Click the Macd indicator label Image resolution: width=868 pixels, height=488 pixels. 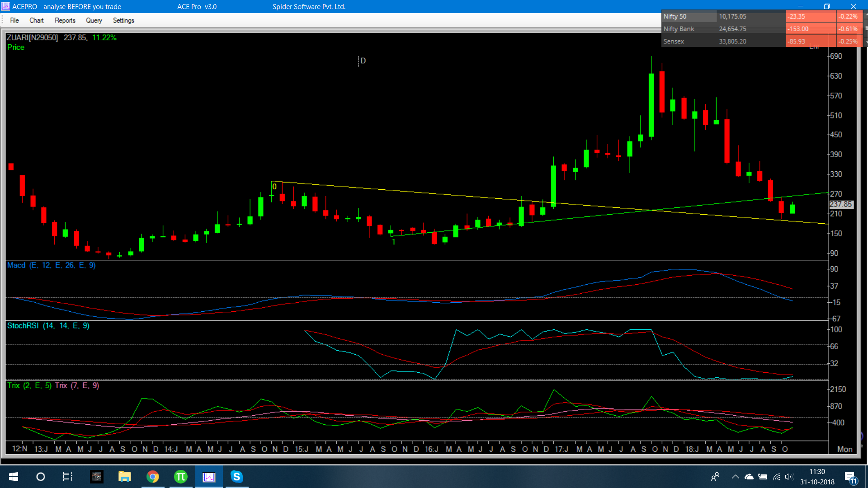pyautogui.click(x=16, y=265)
